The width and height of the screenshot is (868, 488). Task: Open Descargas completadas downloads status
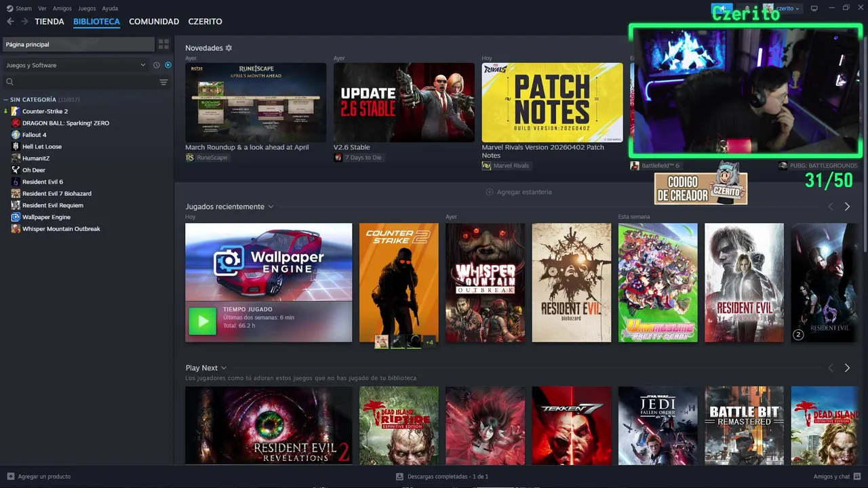pos(442,476)
